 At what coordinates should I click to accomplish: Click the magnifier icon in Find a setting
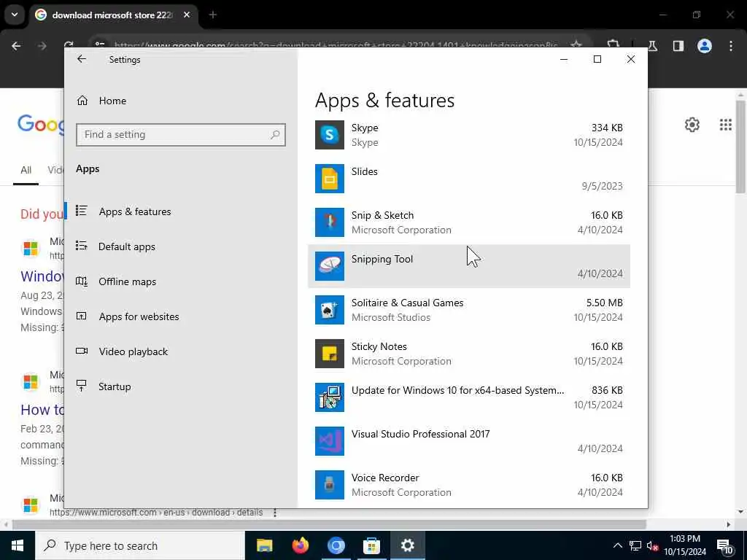(x=275, y=135)
